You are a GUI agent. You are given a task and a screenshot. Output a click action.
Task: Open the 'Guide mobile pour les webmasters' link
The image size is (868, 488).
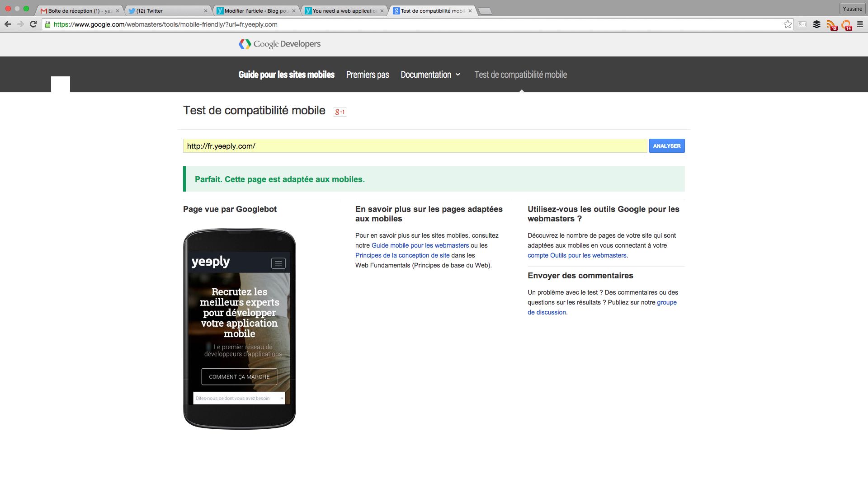tap(420, 245)
